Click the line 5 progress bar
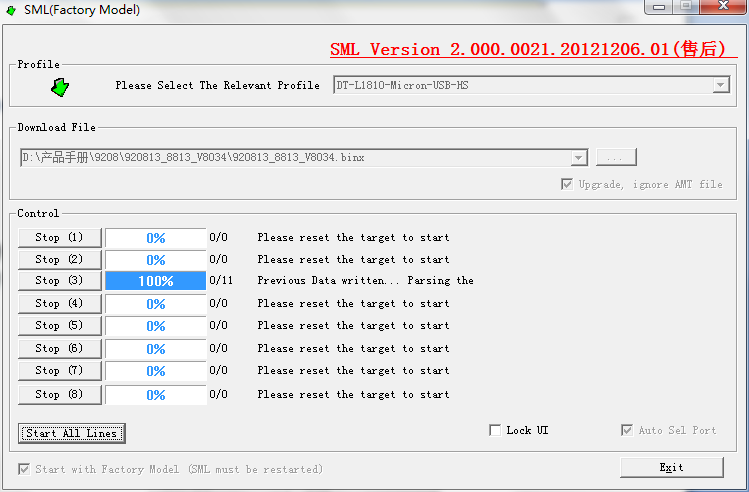This screenshot has width=749, height=492. pos(156,326)
